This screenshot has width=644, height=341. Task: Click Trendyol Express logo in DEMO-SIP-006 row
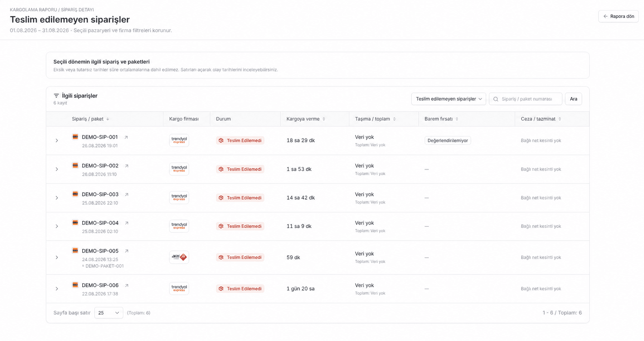(x=179, y=288)
